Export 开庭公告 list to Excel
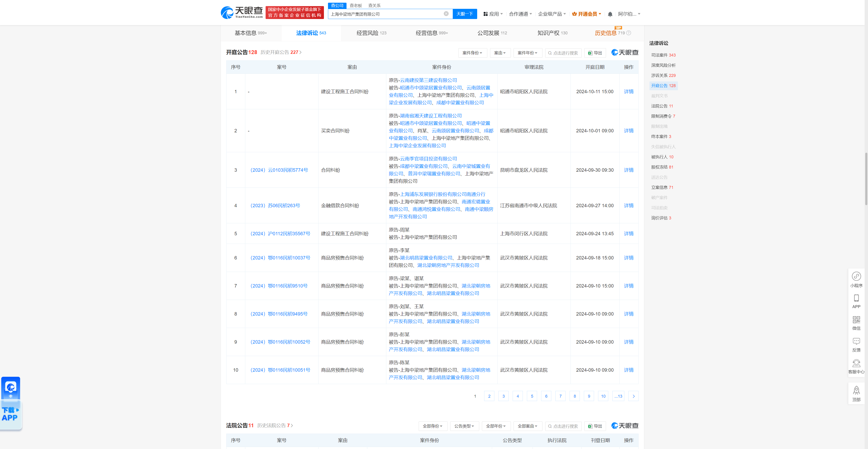The image size is (868, 449). point(595,53)
